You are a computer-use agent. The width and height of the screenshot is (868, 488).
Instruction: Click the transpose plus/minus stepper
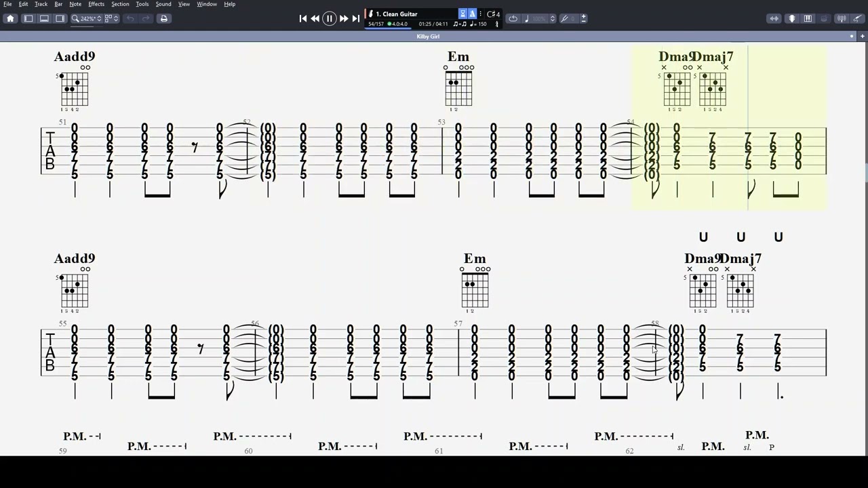pos(583,18)
